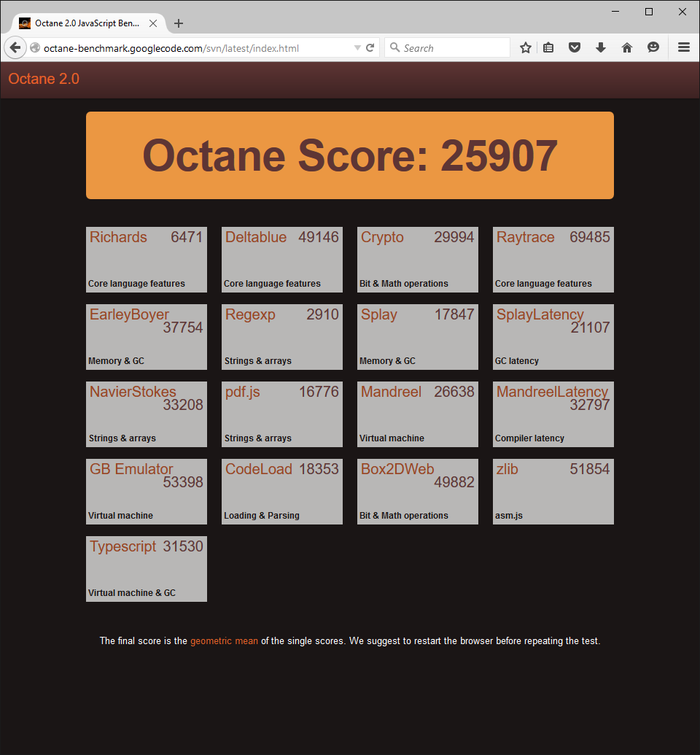The image size is (700, 755).
Task: Click the Box2DWeb benchmark name
Action: coord(397,469)
